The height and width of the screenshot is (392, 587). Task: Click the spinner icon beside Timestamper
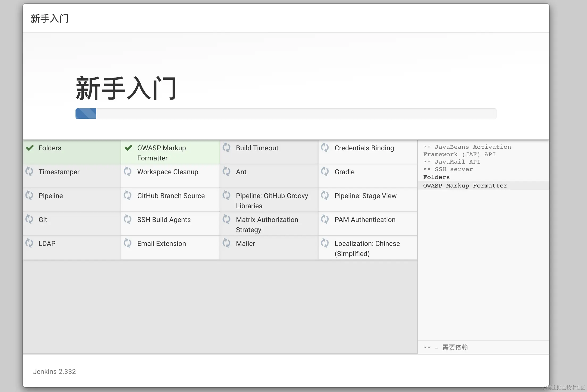coord(29,171)
